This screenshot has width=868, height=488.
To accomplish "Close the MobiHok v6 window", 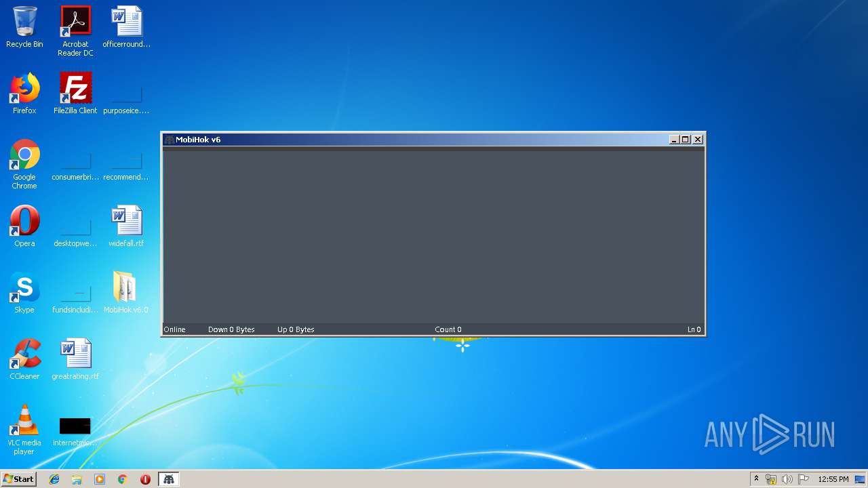I will [x=698, y=140].
